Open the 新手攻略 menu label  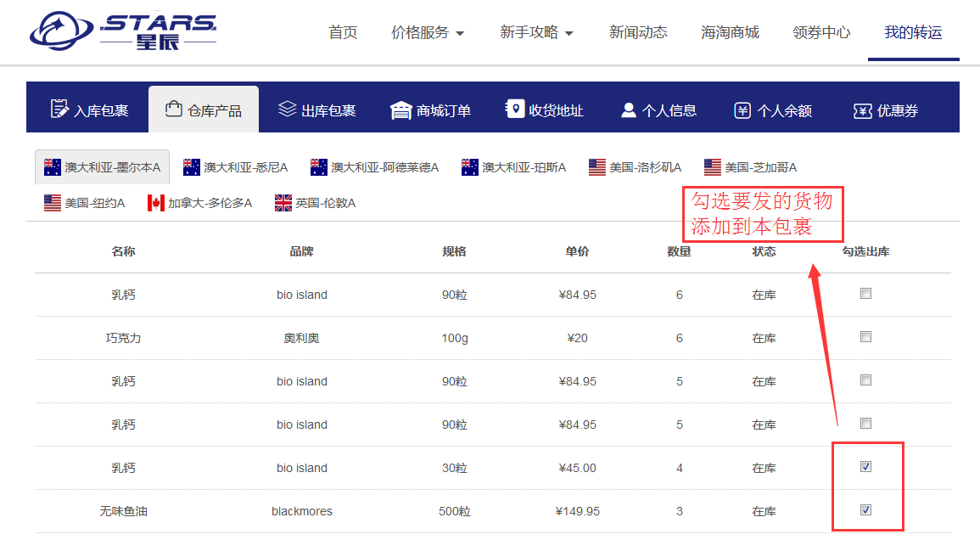click(529, 32)
